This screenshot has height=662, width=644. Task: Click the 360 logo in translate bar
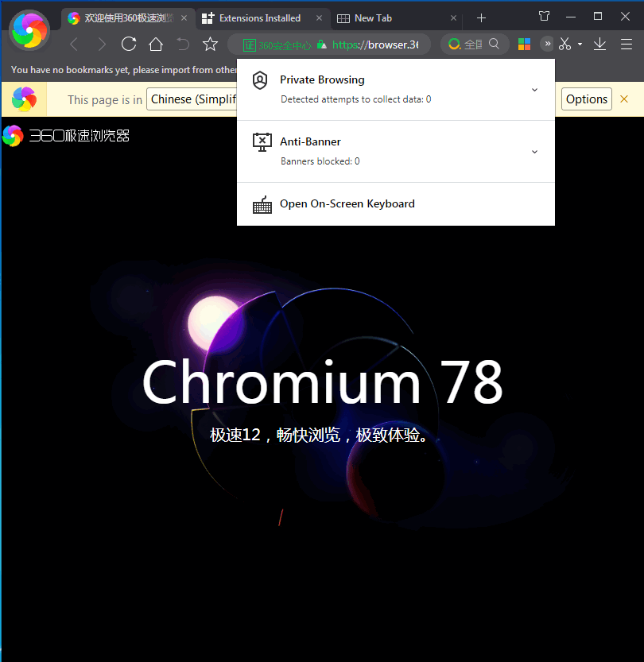[x=24, y=99]
